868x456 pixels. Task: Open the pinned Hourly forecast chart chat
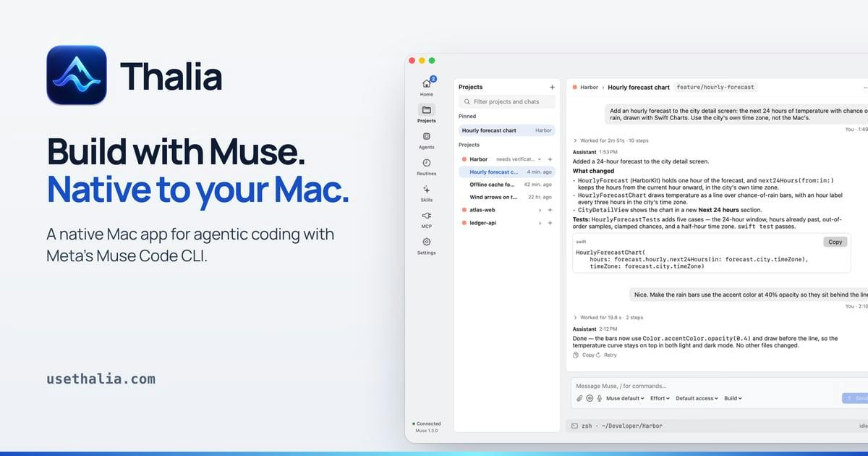point(507,130)
